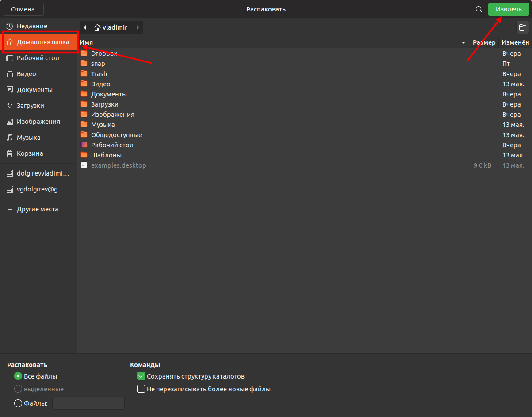
Task: Toggle Не перезаписывать более новые файлы checkbox
Action: tap(141, 389)
